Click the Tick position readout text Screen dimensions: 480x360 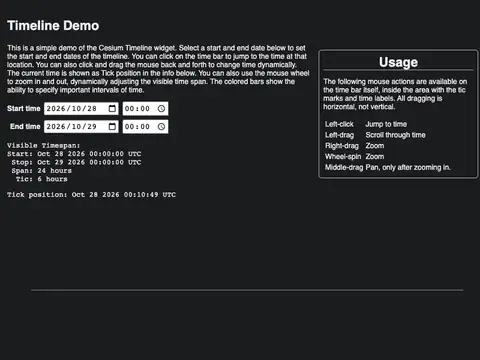pyautogui.click(x=91, y=195)
